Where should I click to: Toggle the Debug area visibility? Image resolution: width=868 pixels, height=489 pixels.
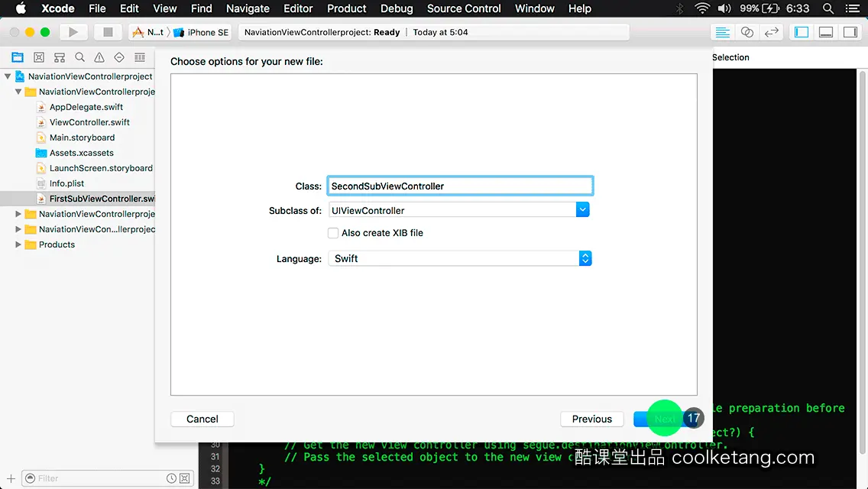pyautogui.click(x=826, y=32)
